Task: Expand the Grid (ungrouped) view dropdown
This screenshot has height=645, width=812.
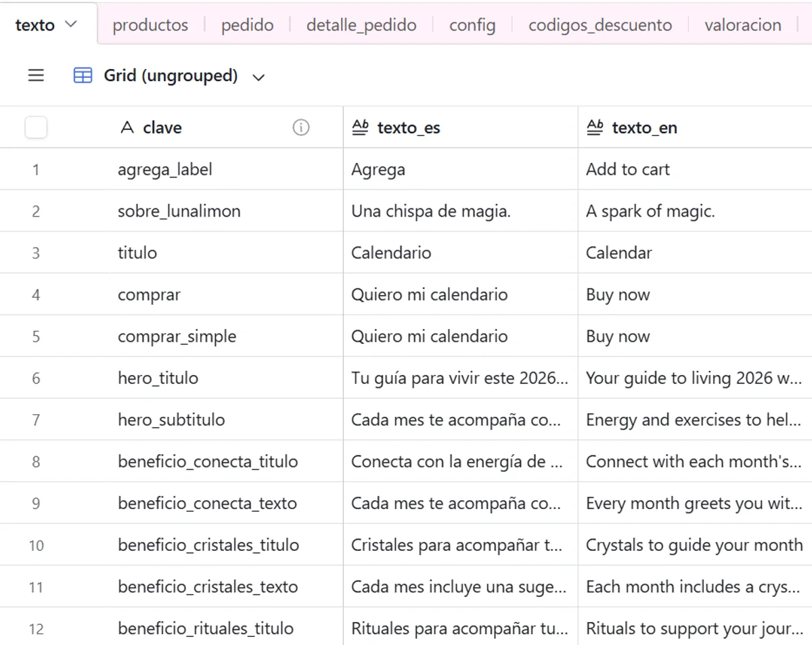Action: tap(259, 76)
